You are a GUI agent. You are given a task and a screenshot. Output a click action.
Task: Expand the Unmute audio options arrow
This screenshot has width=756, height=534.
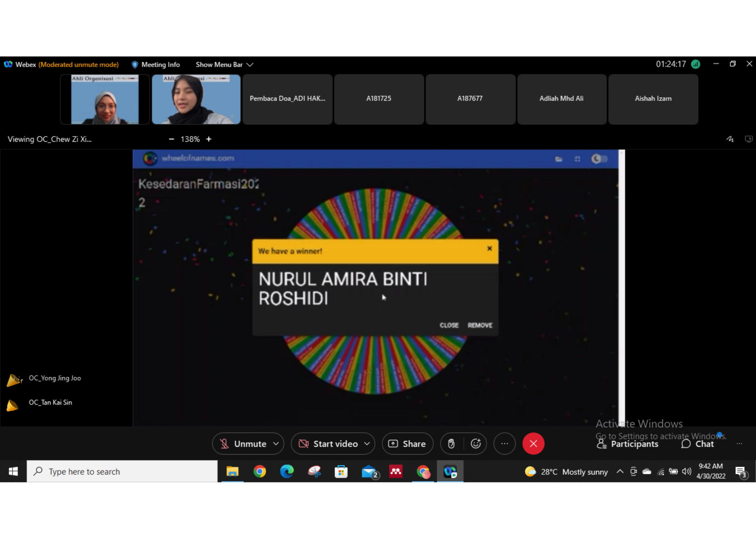276,443
